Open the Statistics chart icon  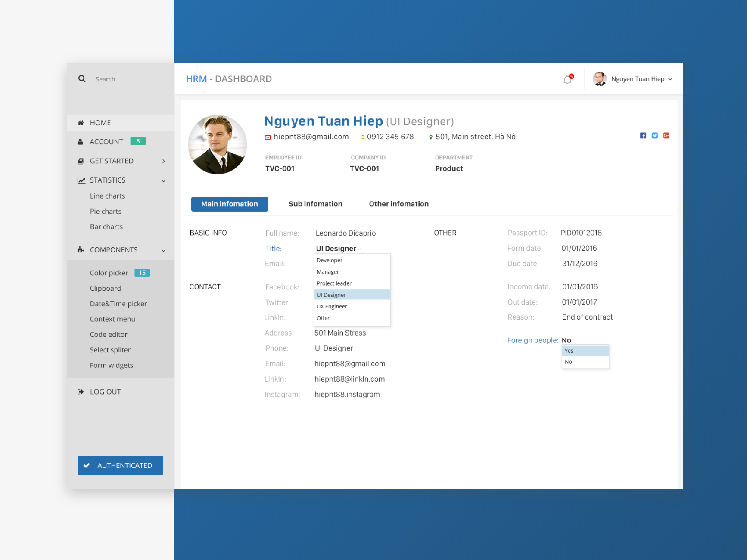(81, 180)
